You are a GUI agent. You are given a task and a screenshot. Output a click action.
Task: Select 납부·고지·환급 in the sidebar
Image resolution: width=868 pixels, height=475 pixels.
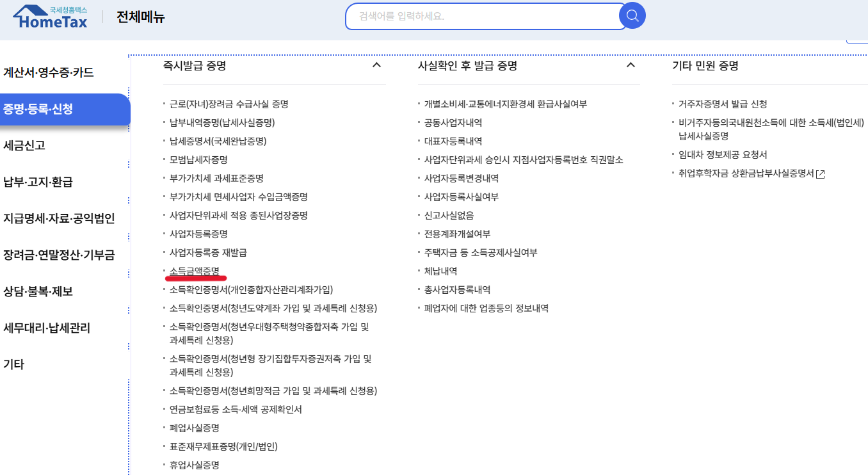point(38,180)
